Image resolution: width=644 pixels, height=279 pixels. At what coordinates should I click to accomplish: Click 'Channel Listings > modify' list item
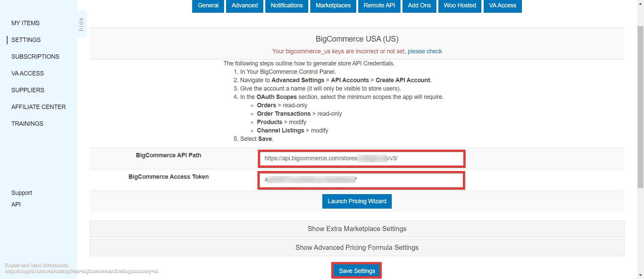(x=292, y=130)
